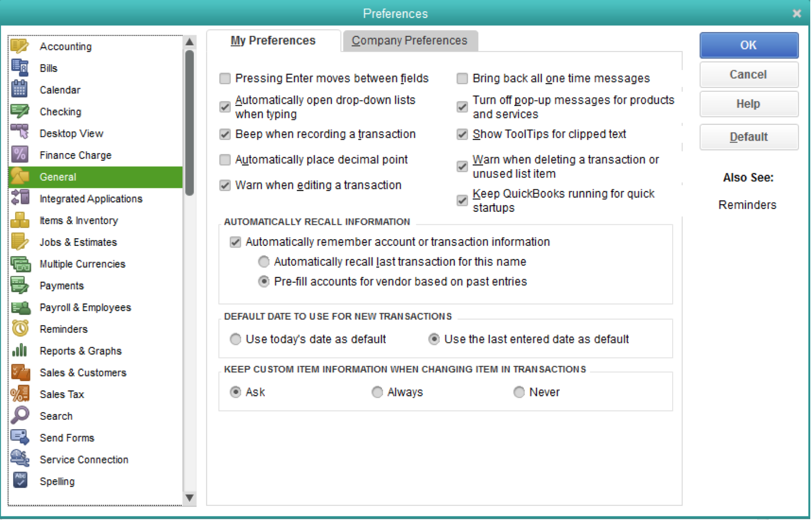This screenshot has height=520, width=812.
Task: Enable Pressing Enter moves between fields
Action: tap(225, 78)
